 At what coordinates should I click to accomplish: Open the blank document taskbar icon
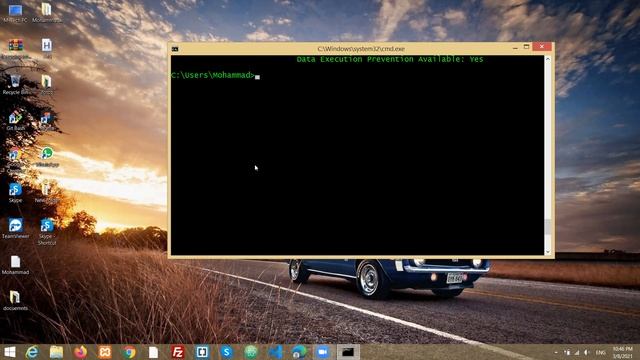pos(153,352)
